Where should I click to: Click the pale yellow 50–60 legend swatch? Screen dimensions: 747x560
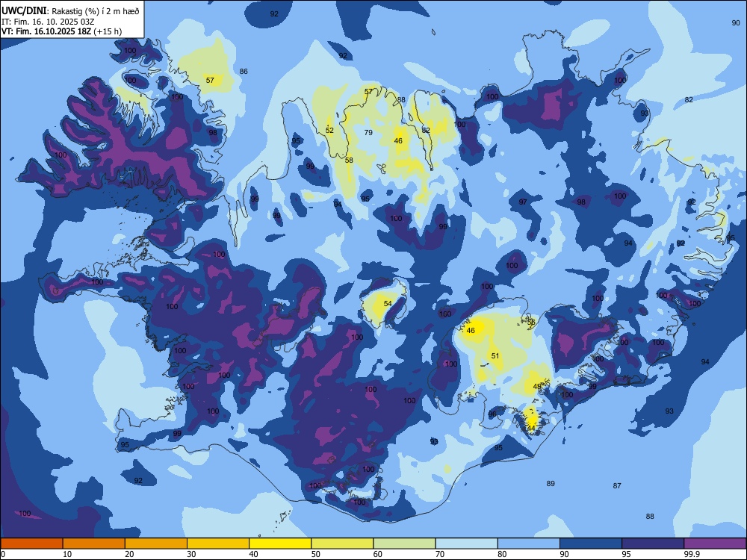click(x=342, y=544)
